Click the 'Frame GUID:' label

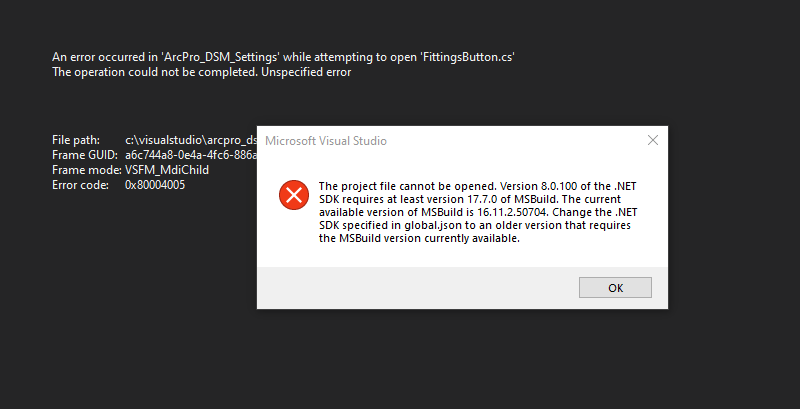(x=84, y=155)
